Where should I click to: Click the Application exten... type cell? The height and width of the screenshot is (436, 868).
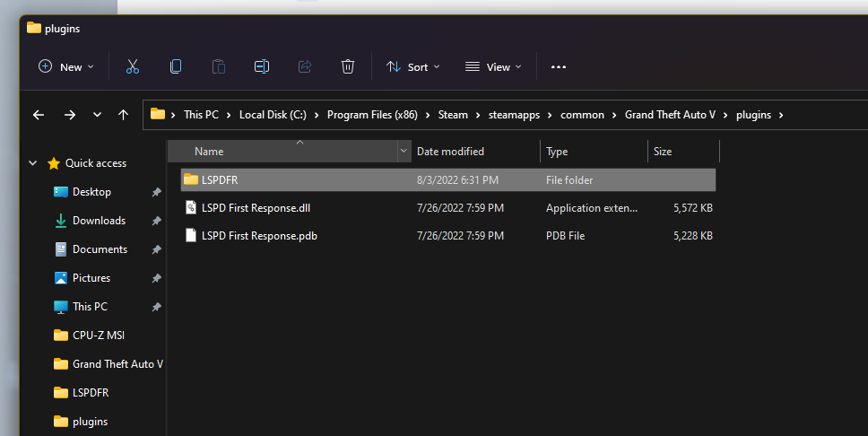592,208
